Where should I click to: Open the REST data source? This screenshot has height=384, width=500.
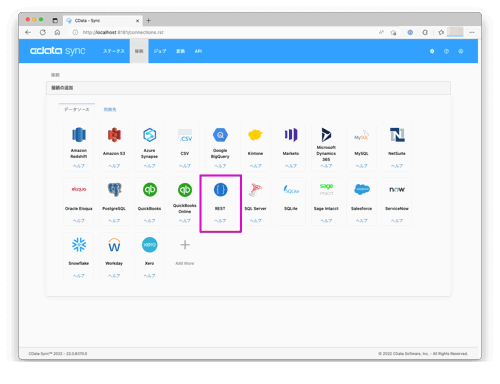point(220,190)
